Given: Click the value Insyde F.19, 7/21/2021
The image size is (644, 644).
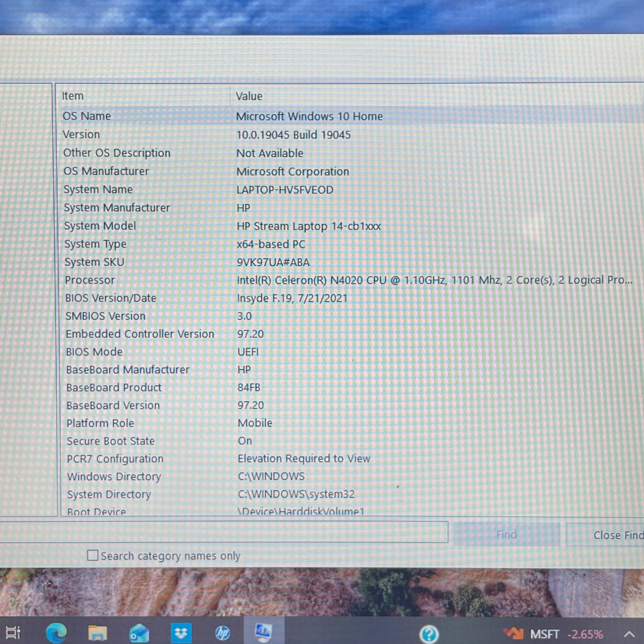Looking at the screenshot, I should (292, 298).
